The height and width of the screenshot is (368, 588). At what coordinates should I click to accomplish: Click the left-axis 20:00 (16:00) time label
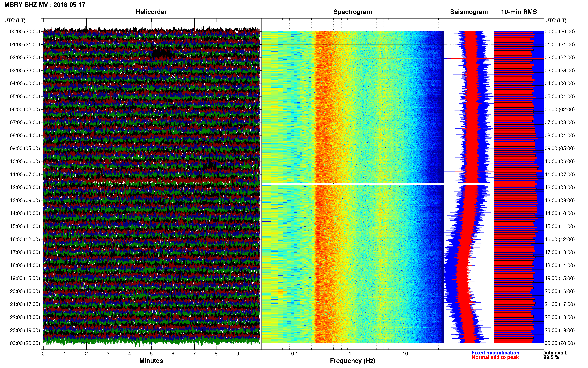pos(25,291)
